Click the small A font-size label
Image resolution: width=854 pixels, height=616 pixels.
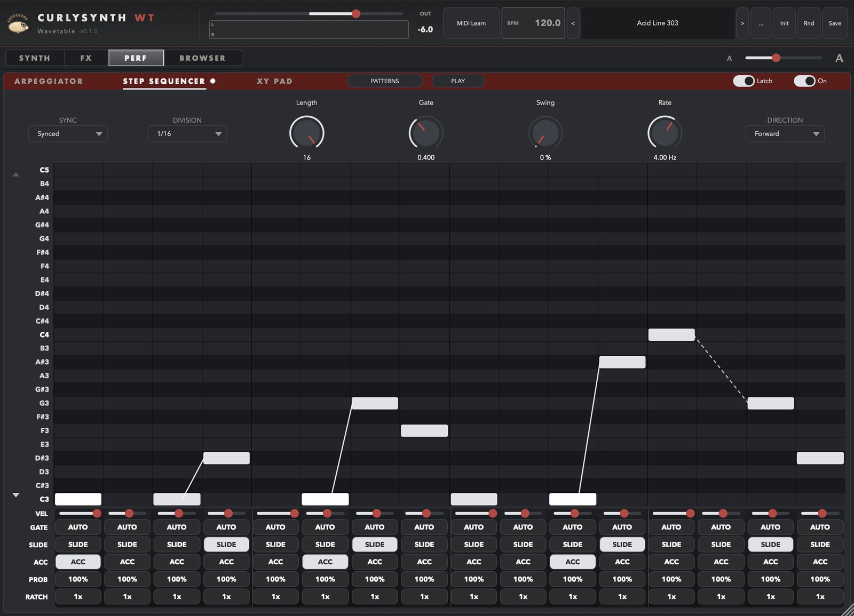(729, 58)
